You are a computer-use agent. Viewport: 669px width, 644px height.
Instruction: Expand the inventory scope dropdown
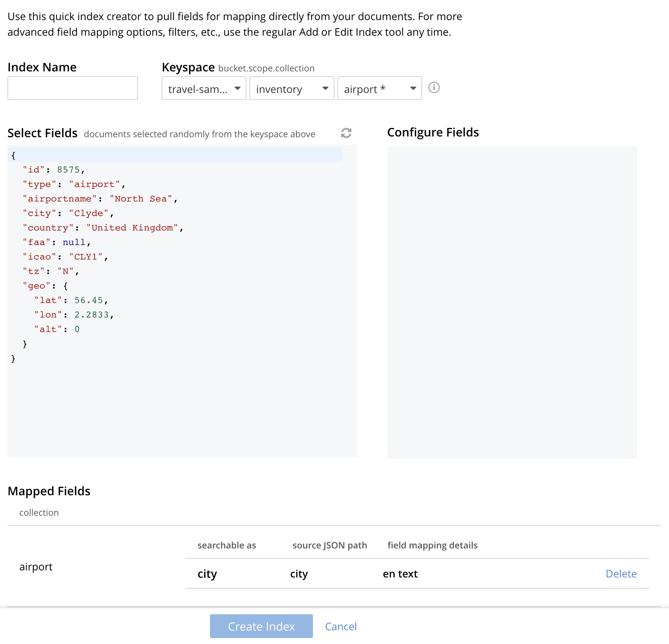tap(291, 88)
